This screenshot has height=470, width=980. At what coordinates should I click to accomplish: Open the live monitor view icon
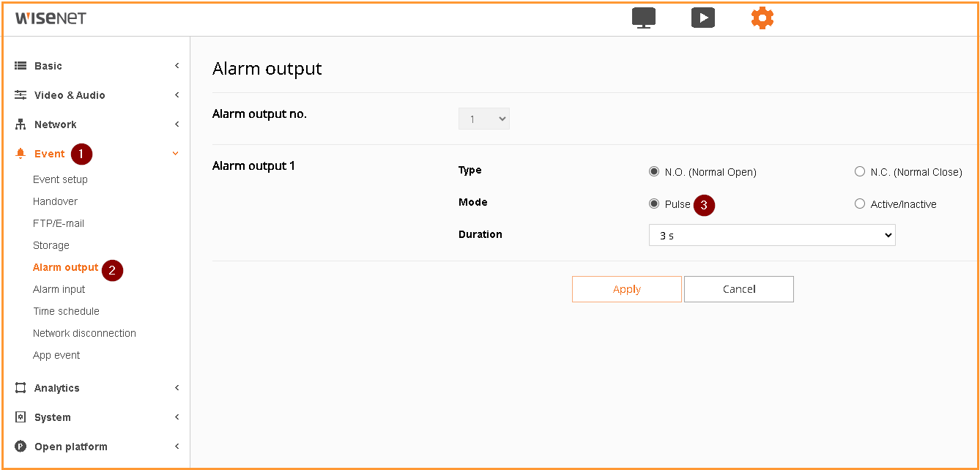pos(644,18)
